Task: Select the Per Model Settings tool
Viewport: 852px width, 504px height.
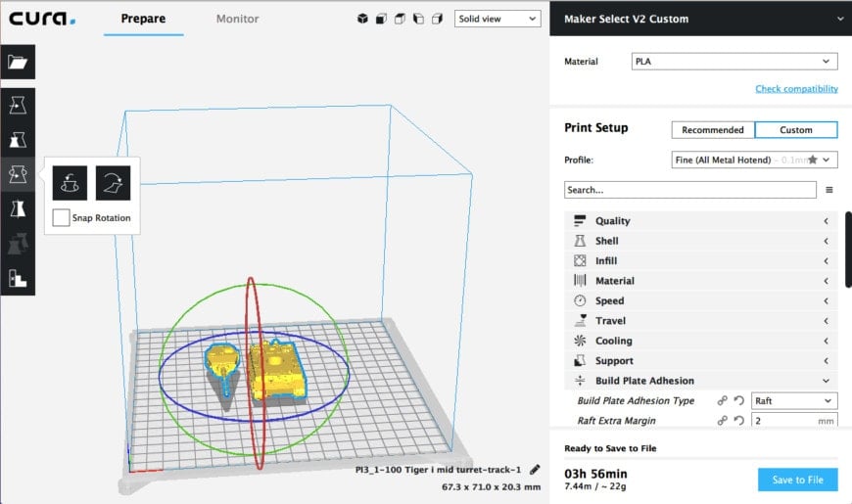Action: [x=18, y=244]
